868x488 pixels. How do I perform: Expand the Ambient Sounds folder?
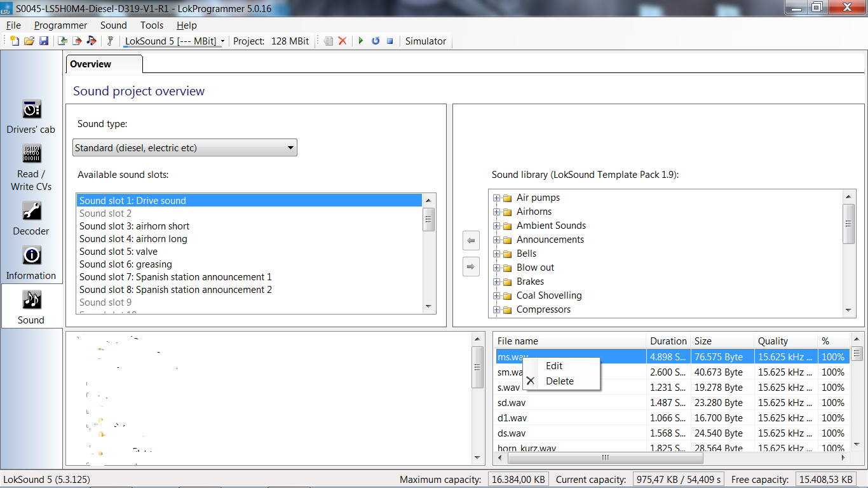[496, 226]
